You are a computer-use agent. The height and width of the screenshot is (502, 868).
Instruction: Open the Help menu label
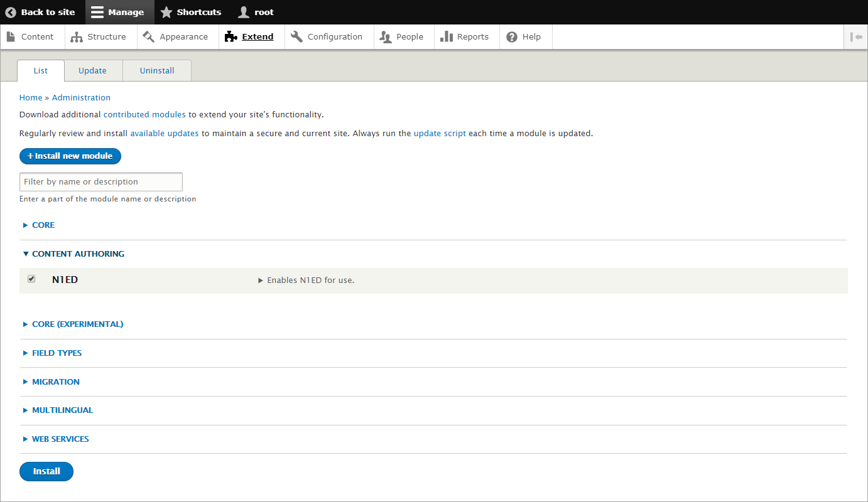coord(531,37)
